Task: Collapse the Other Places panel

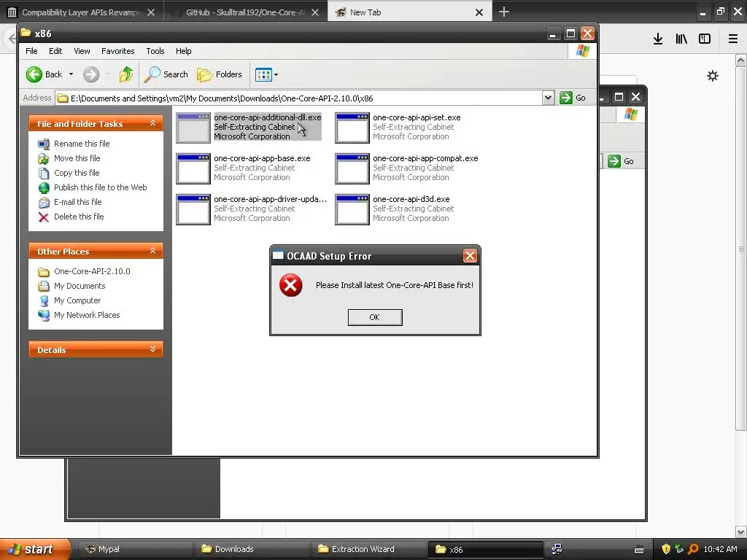Action: (152, 251)
